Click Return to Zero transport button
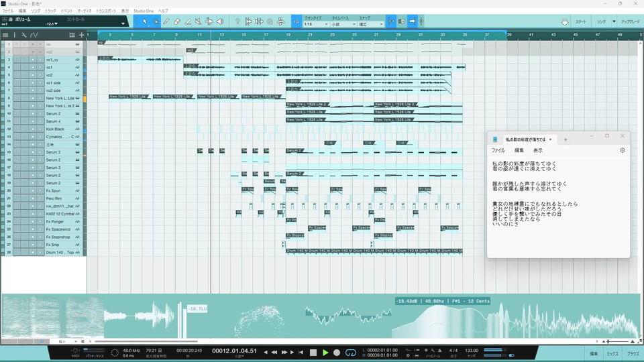 tap(301, 352)
